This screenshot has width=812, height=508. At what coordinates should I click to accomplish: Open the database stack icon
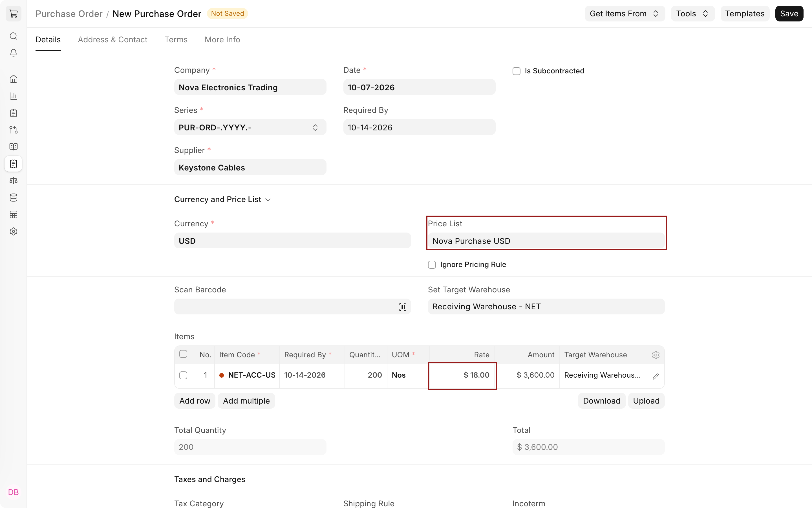click(x=14, y=198)
